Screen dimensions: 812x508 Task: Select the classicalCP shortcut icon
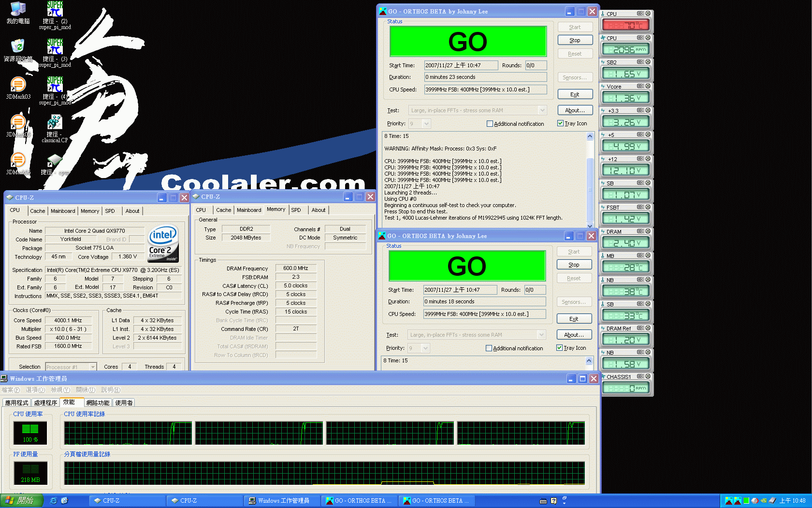[55, 129]
